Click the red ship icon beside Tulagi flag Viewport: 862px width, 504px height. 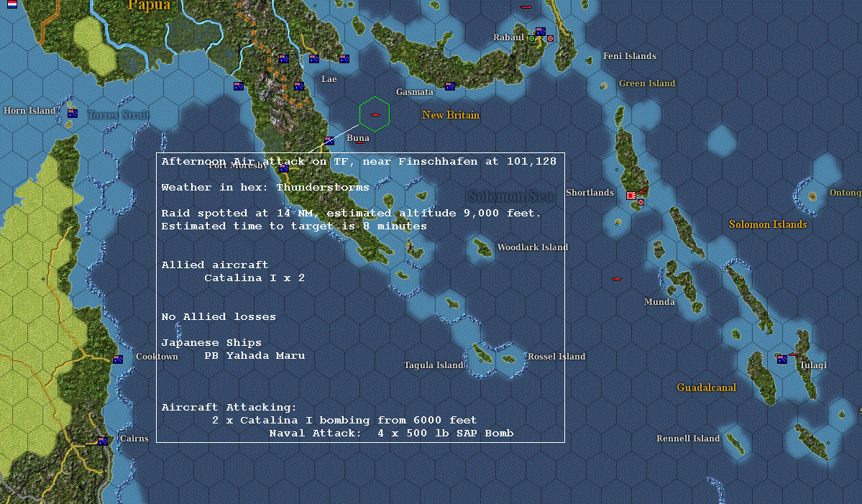pyautogui.click(x=793, y=354)
